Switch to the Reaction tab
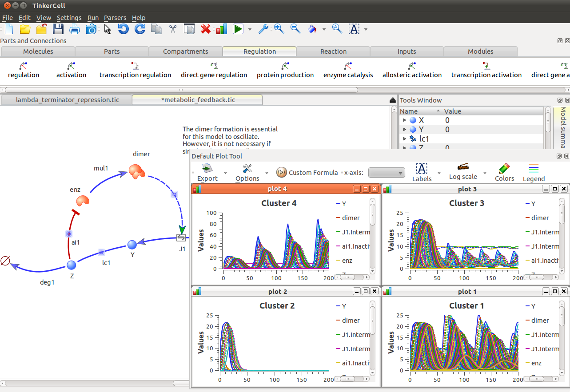The width and height of the screenshot is (570, 392). point(333,51)
